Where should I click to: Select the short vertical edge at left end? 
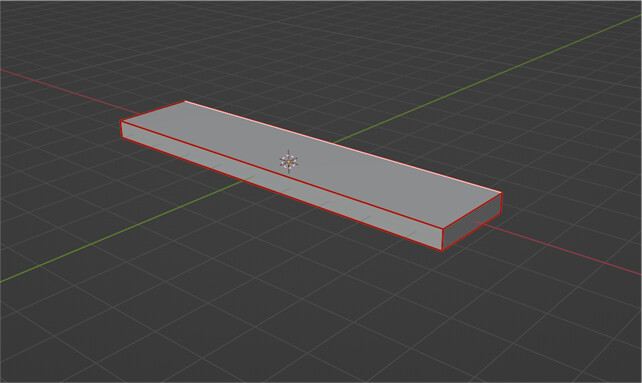(121, 130)
